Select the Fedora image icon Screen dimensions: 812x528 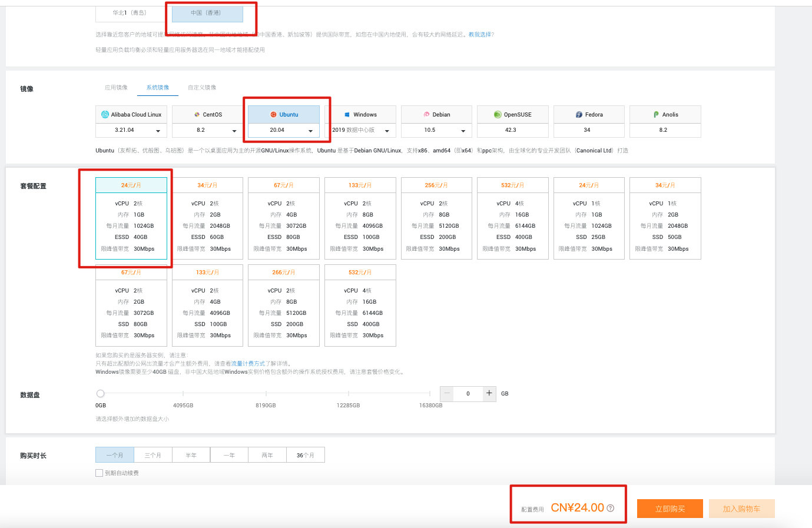click(x=579, y=115)
